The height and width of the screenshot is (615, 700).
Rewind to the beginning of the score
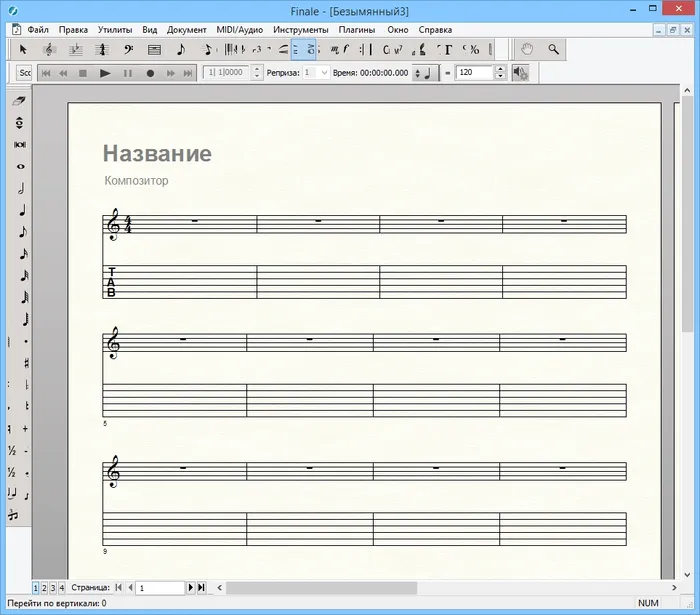point(46,73)
